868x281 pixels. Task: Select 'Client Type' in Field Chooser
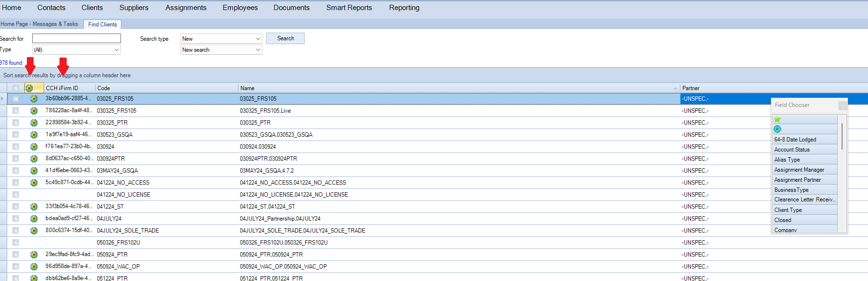point(805,210)
